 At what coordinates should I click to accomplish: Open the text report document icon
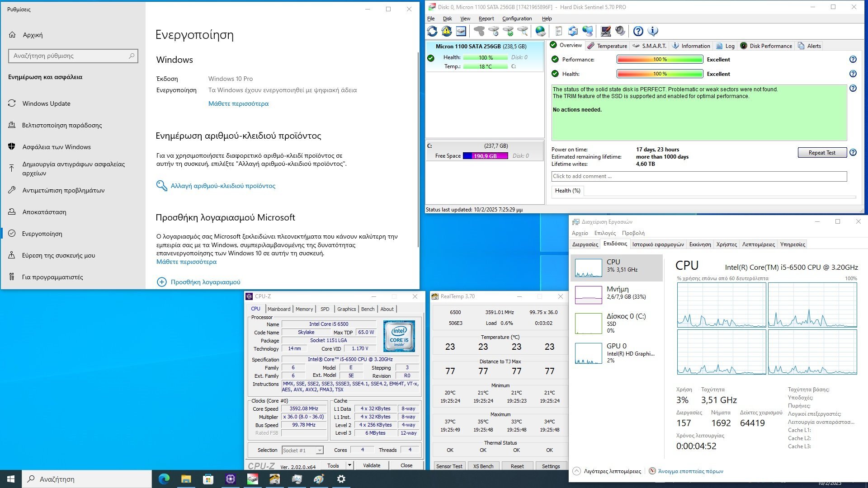[x=559, y=31]
